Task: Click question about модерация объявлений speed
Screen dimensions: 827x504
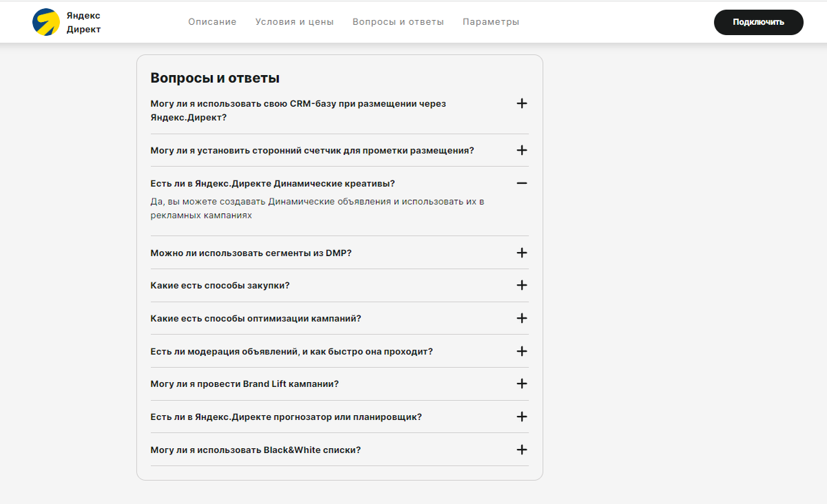Action: 292,351
